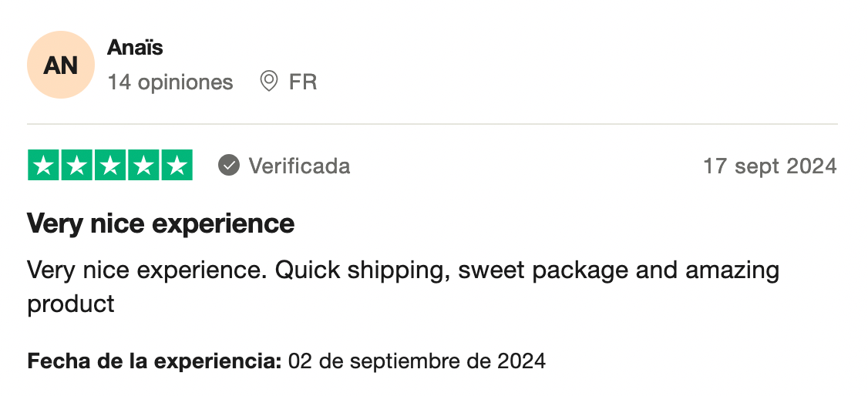Click the second green rating star
Image resolution: width=868 pixels, height=396 pixels.
coord(76,166)
